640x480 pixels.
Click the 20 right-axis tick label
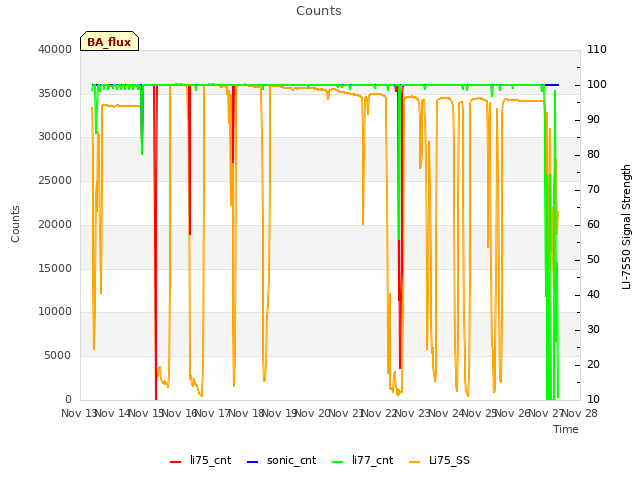tap(593, 364)
